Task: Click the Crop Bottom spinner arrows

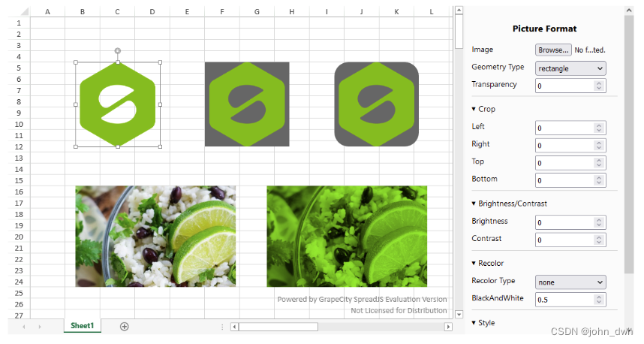Action: pos(599,180)
